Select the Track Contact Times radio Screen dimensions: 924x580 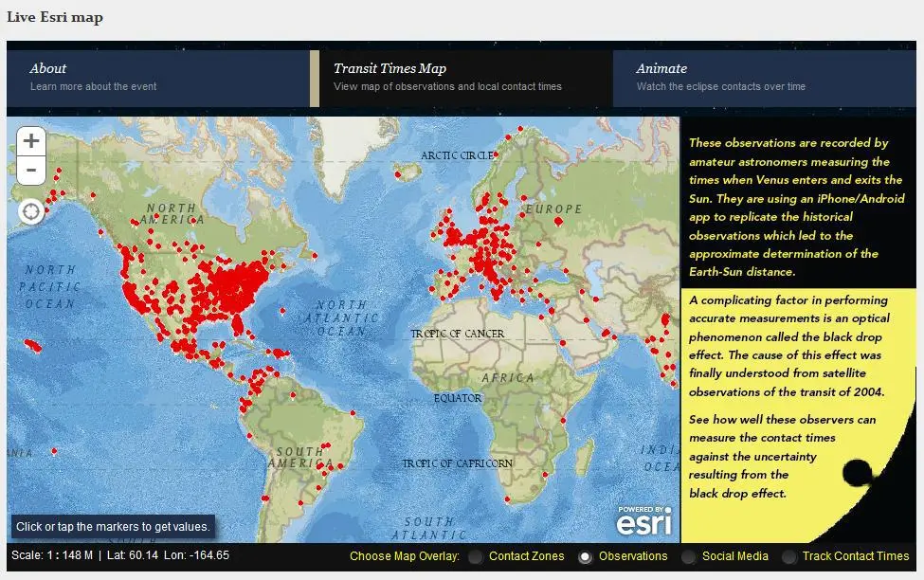pos(789,557)
